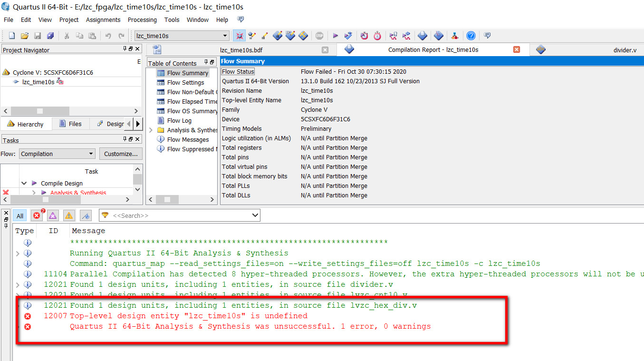
Task: Close the Compilation Report tab
Action: [x=517, y=49]
